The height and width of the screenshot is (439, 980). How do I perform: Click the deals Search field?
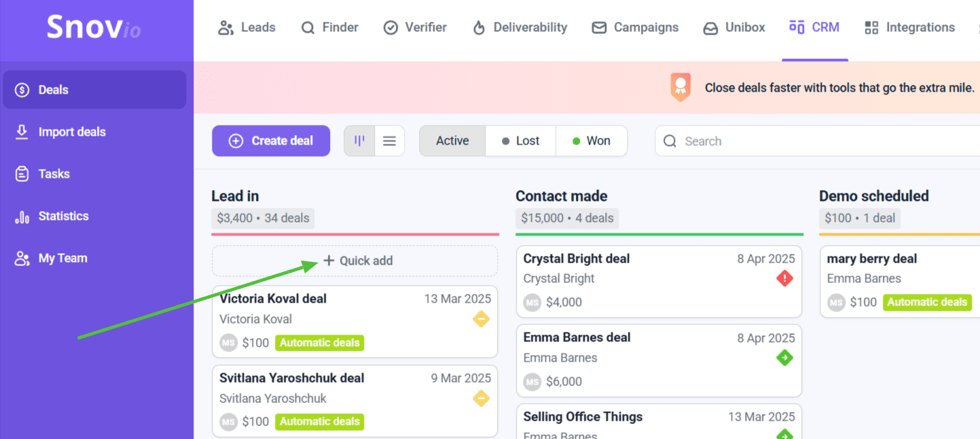815,141
